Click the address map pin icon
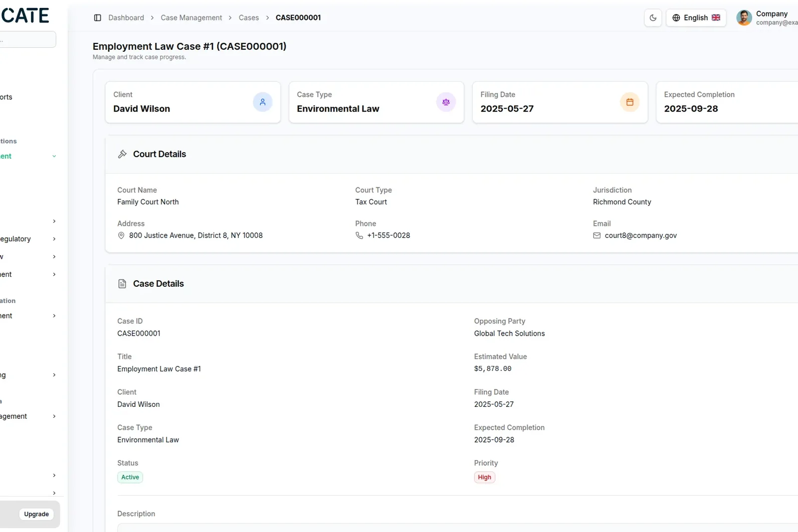 coord(121,235)
